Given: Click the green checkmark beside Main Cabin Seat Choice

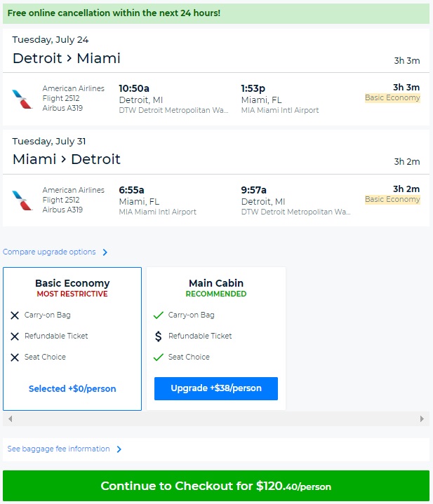Looking at the screenshot, I should point(159,357).
